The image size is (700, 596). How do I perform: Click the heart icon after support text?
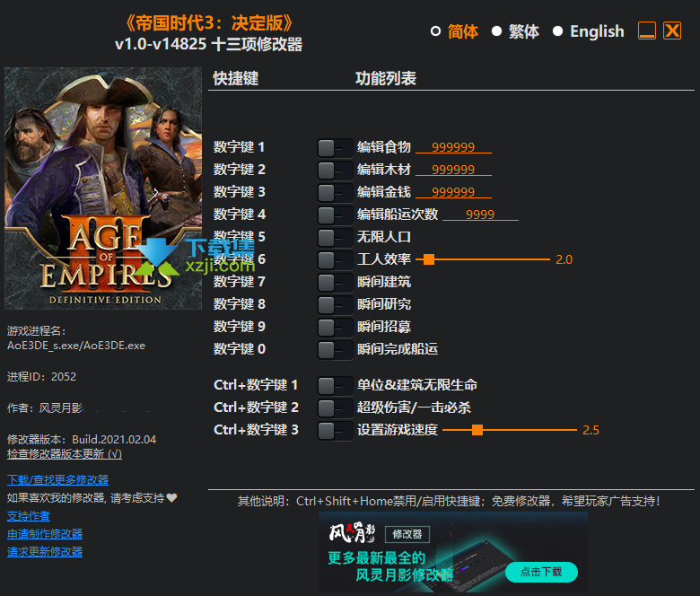coord(172,498)
